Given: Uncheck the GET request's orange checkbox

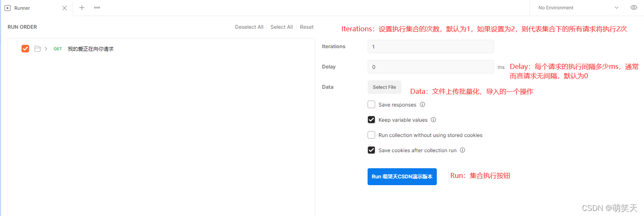Looking at the screenshot, I should (25, 49).
